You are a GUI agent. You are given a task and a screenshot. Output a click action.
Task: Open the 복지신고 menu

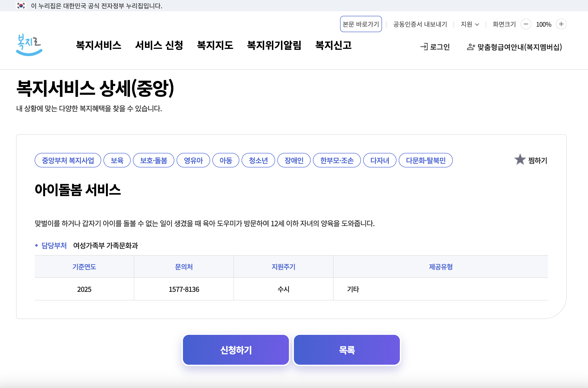click(333, 45)
